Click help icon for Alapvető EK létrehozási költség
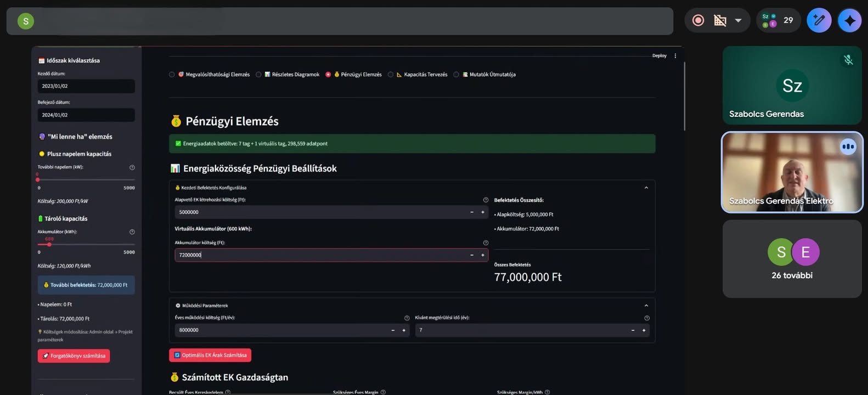This screenshot has height=395, width=868. click(486, 200)
